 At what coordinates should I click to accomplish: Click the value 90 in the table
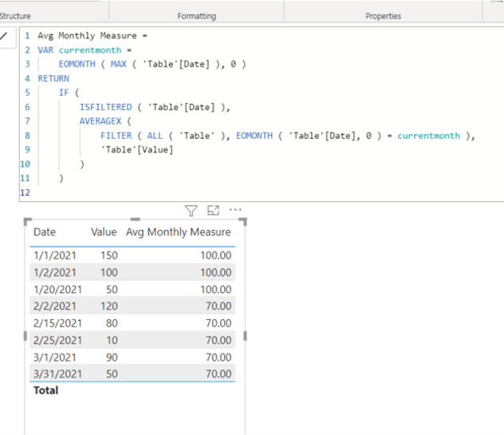[x=112, y=358]
